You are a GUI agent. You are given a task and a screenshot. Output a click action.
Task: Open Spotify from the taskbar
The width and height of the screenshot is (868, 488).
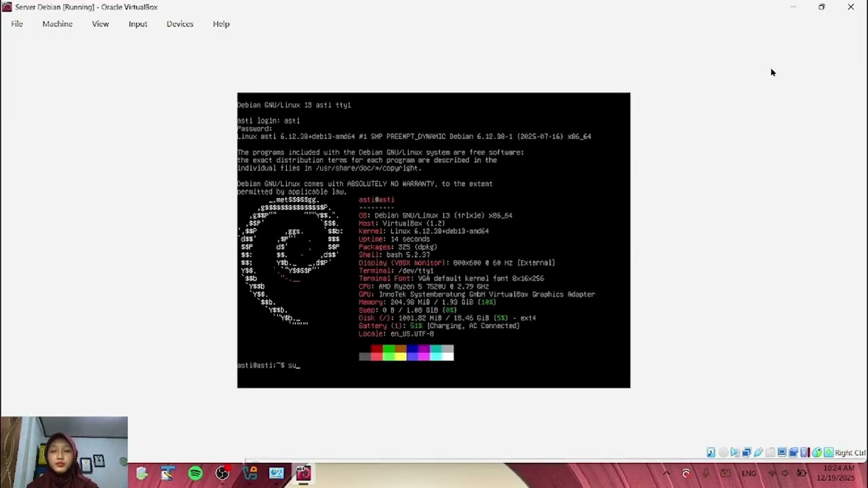pos(195,473)
